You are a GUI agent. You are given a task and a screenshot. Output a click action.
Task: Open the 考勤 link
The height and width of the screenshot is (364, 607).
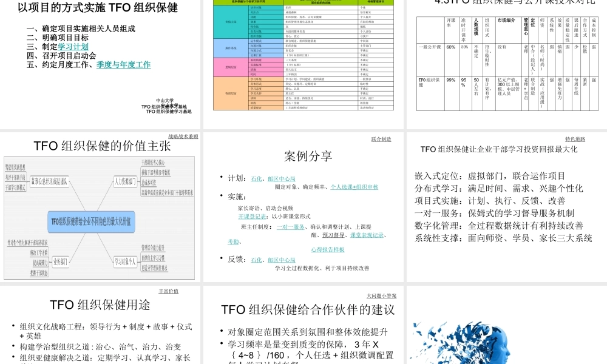pos(233,242)
